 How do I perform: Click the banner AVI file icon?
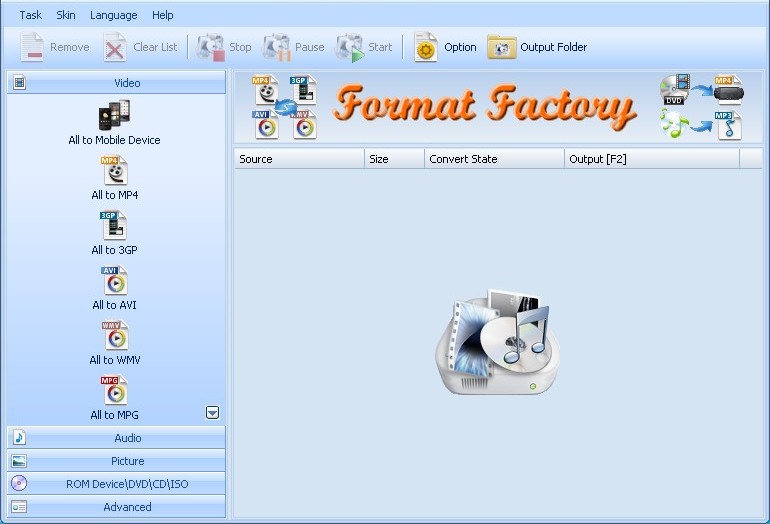(x=266, y=125)
